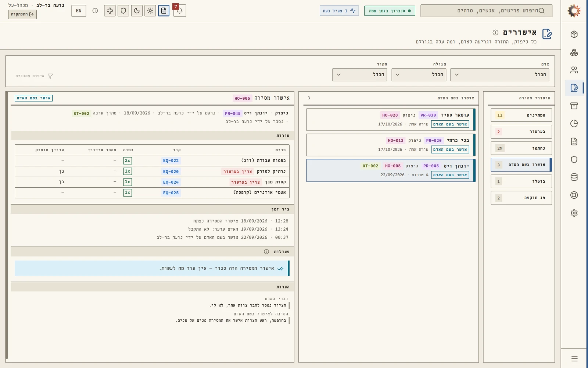Open the בני כרמי approval card
588x368 pixels.
(x=391, y=145)
